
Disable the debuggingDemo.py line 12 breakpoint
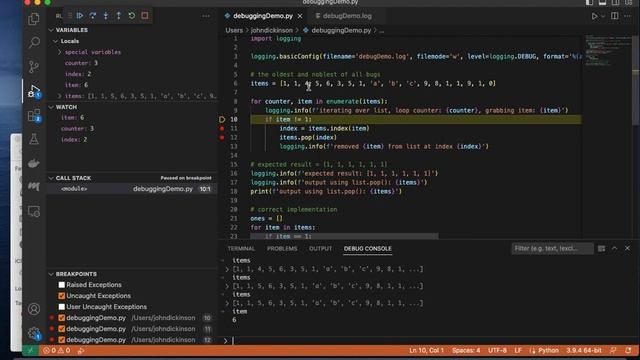tap(62, 340)
